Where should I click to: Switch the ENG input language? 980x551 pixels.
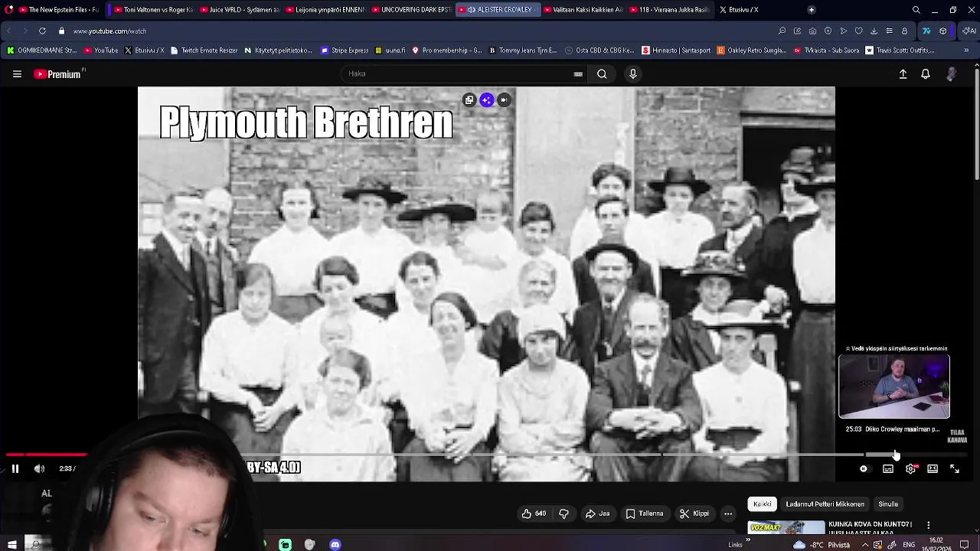pos(909,545)
